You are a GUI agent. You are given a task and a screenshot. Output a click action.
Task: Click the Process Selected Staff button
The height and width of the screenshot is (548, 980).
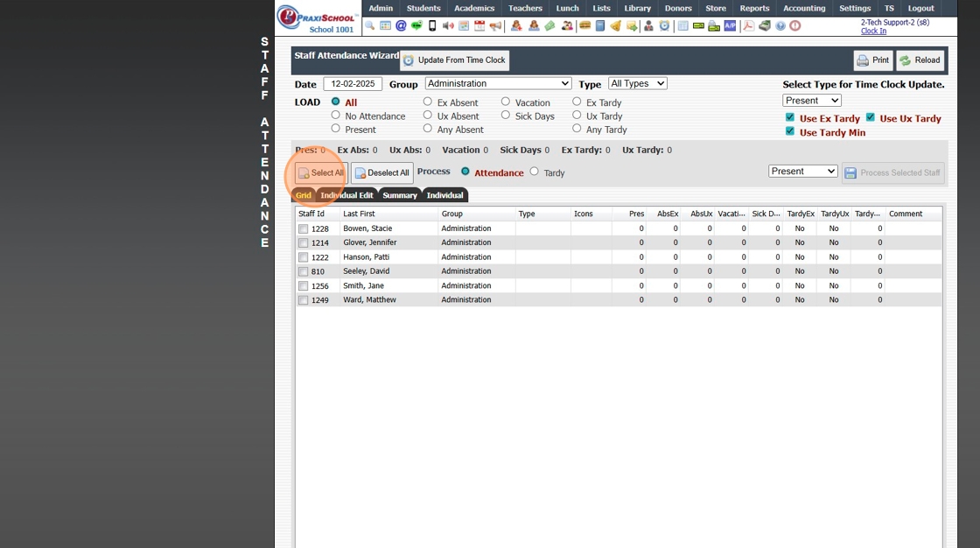click(893, 172)
